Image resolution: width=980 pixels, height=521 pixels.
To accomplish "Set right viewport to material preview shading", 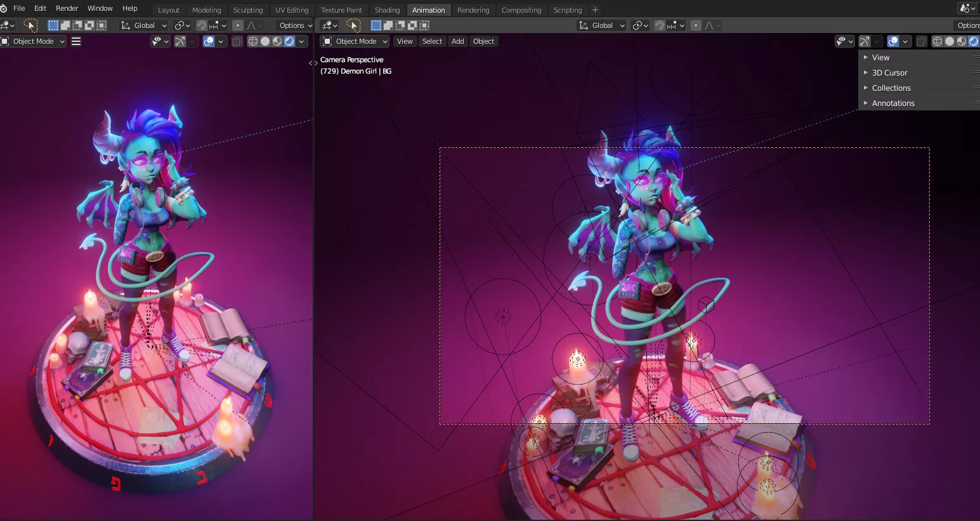I will pyautogui.click(x=962, y=41).
